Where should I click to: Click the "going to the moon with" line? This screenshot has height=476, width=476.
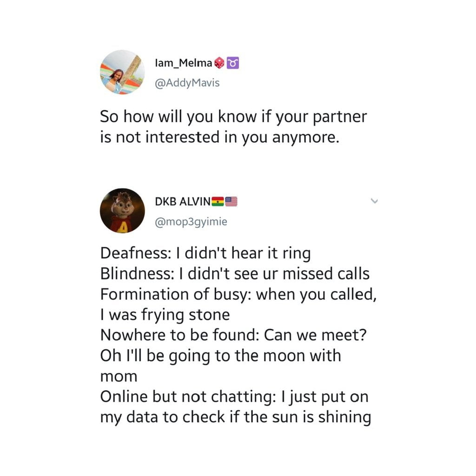pyautogui.click(x=220, y=356)
